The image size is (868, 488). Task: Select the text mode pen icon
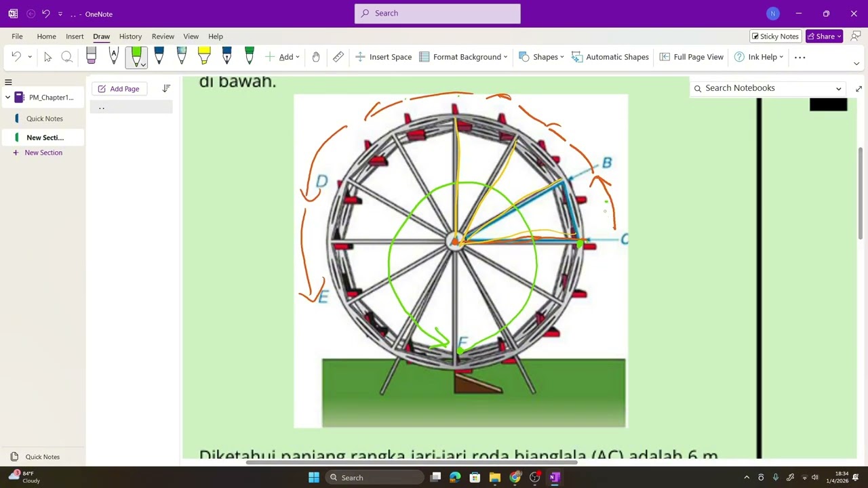(x=113, y=57)
